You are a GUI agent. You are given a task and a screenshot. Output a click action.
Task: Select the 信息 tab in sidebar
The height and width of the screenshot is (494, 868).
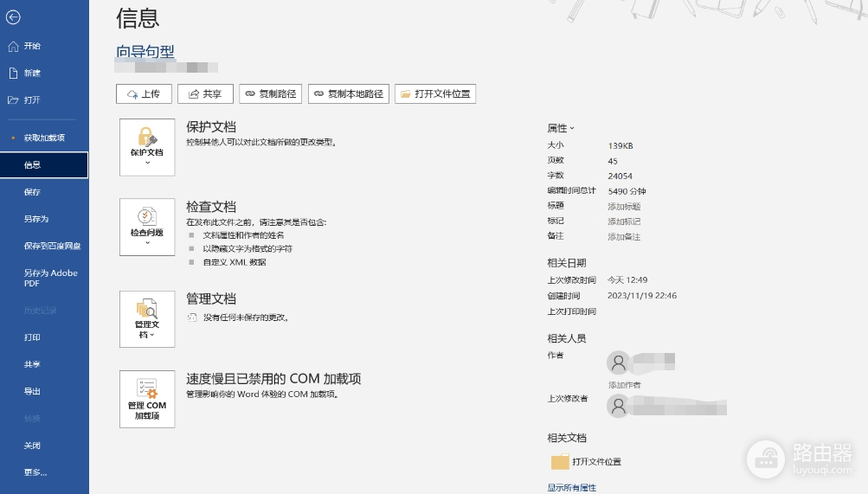44,165
